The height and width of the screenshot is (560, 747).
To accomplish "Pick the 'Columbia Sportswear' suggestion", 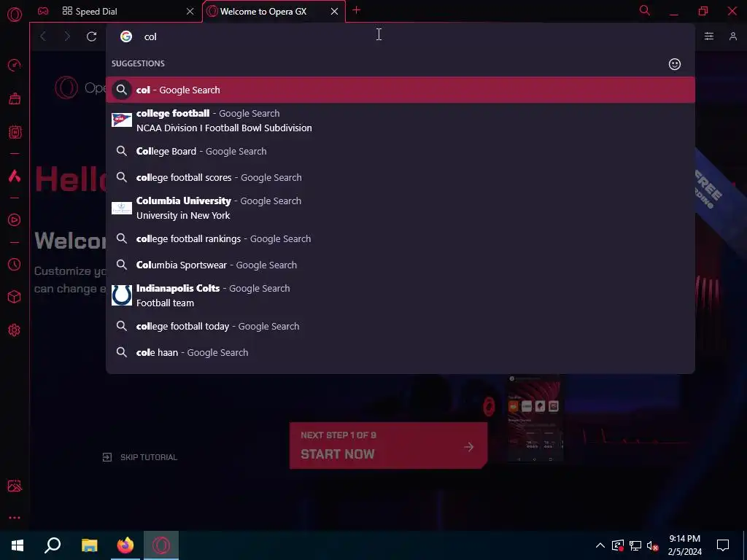I will [x=400, y=265].
